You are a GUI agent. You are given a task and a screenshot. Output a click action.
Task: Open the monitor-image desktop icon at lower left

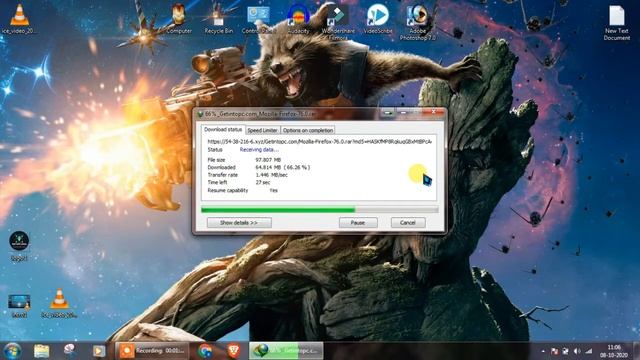click(x=19, y=305)
